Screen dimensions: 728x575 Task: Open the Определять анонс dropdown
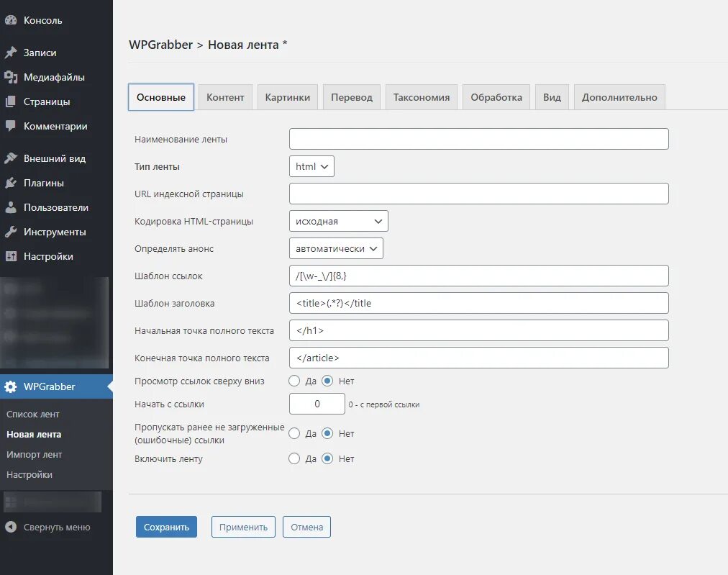[x=336, y=248]
